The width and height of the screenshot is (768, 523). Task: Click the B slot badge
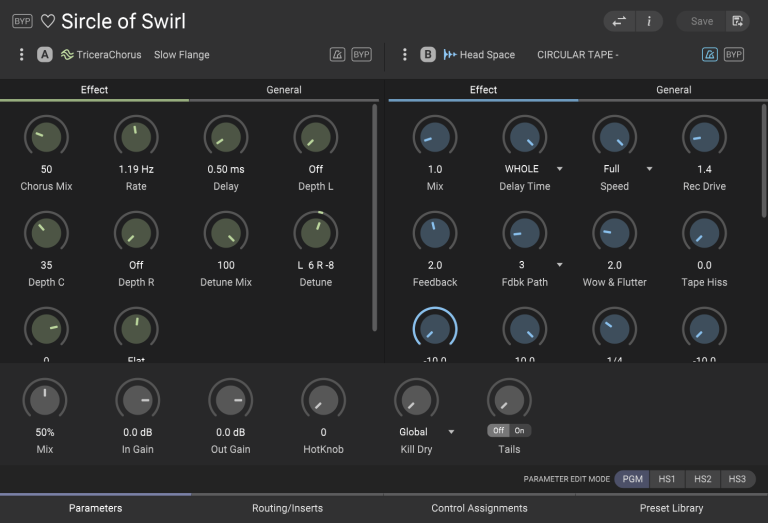point(428,54)
